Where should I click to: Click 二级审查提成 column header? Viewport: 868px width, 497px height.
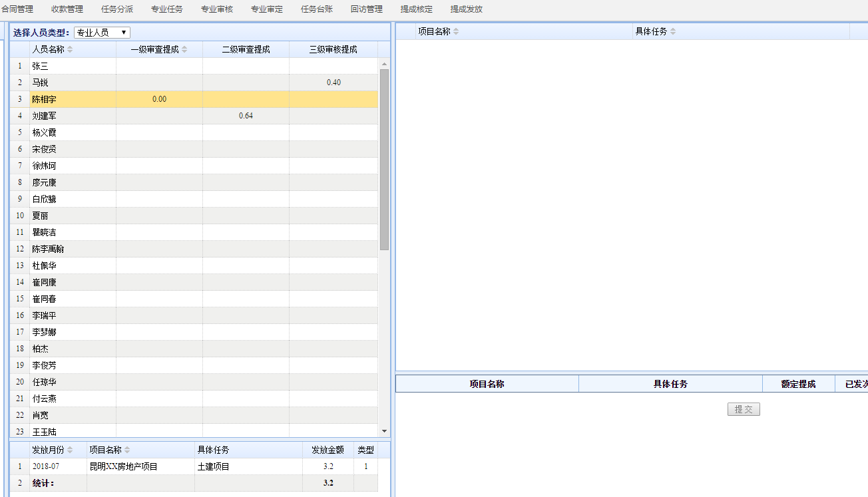(246, 50)
